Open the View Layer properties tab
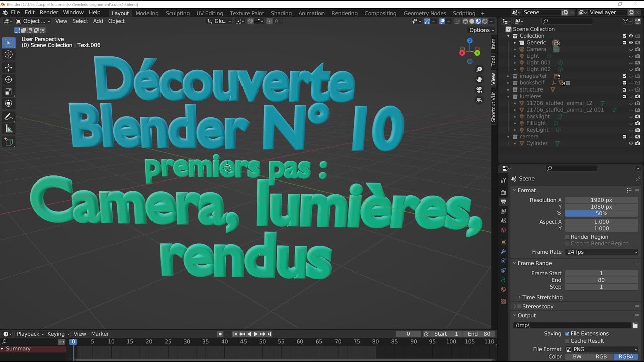 pos(503,211)
